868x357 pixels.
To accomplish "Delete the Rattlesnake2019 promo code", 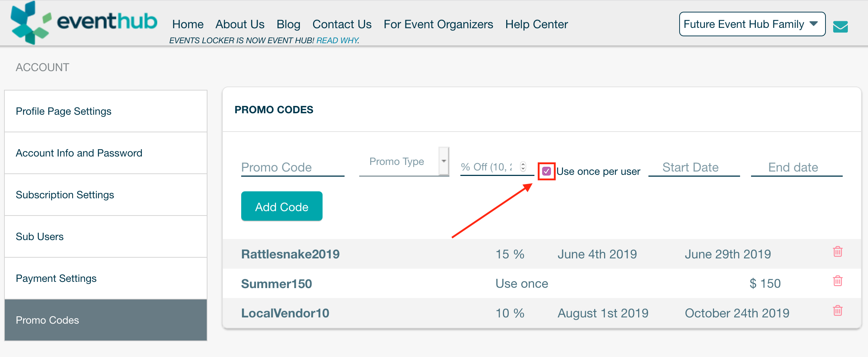I will (x=838, y=251).
